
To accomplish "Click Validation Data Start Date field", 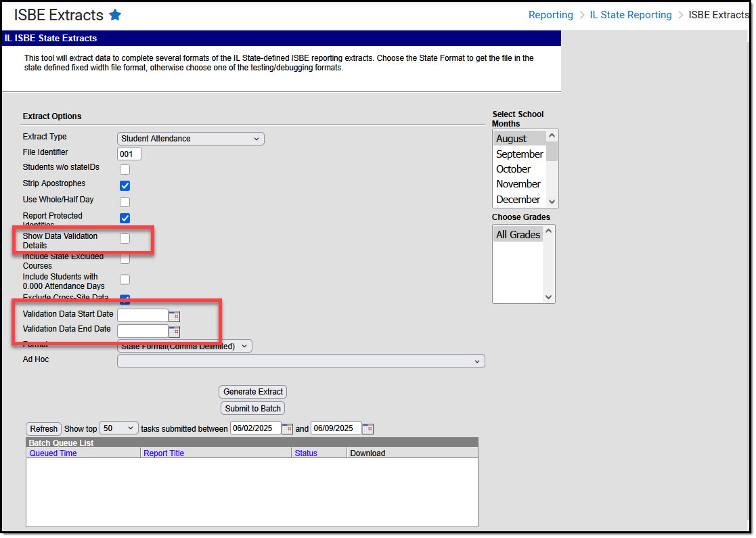I will pyautogui.click(x=143, y=315).
